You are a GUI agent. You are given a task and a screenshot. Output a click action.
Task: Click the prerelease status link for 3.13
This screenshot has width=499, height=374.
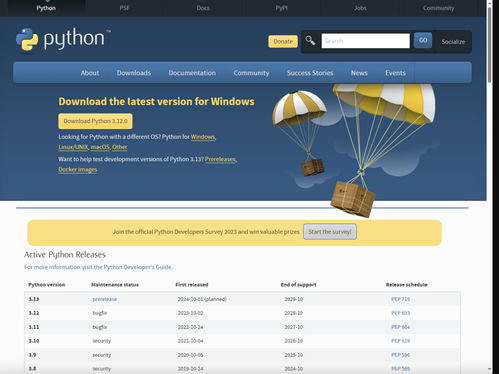coord(105,299)
